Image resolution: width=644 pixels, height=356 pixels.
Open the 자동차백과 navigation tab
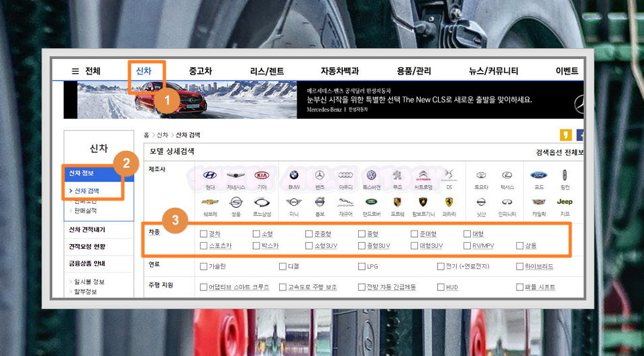point(339,71)
